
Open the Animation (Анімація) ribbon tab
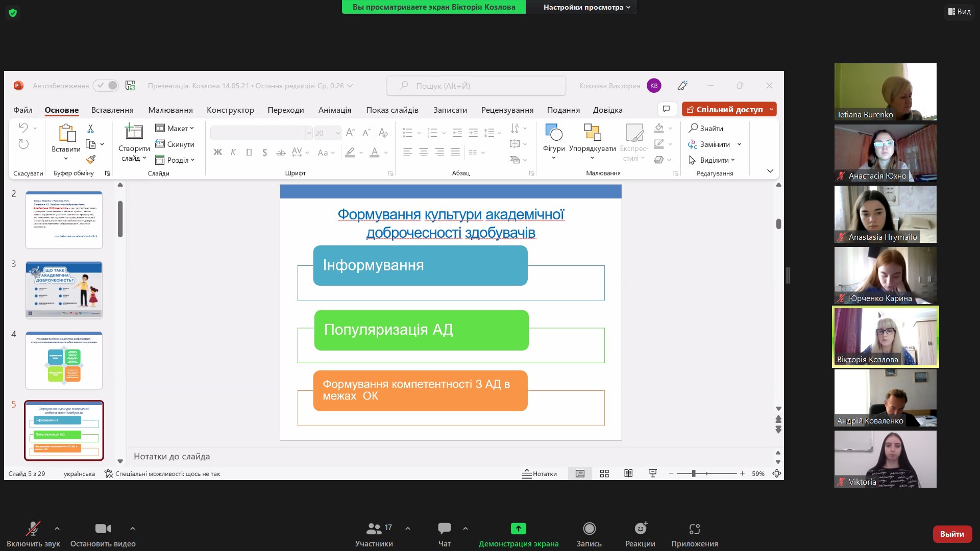tap(334, 110)
